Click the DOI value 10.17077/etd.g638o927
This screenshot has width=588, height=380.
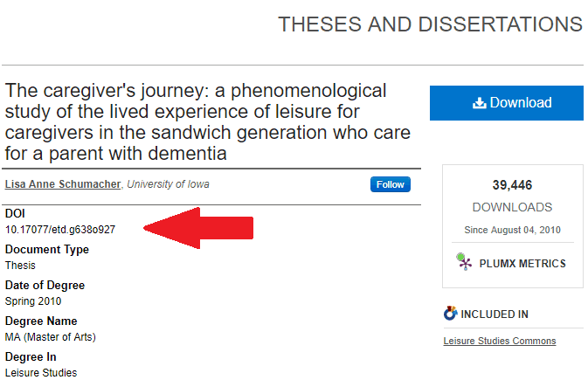pyautogui.click(x=60, y=229)
